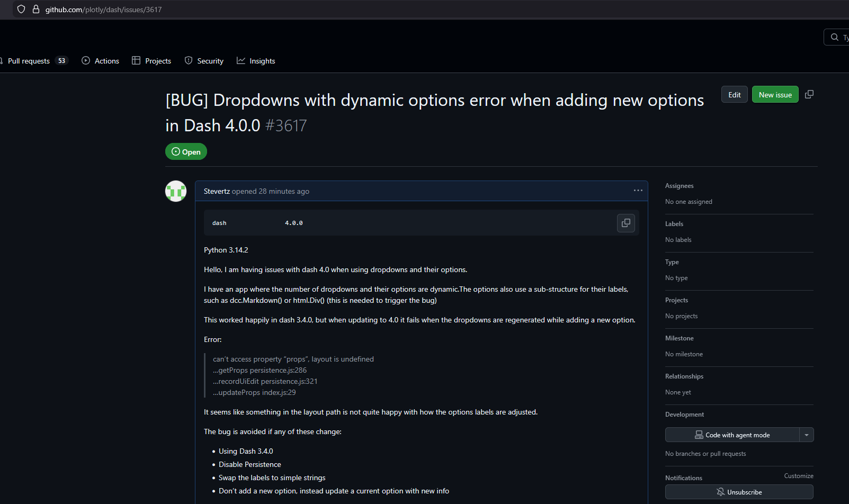Image resolution: width=849 pixels, height=504 pixels.
Task: Click the search magnifier icon
Action: [x=835, y=37]
